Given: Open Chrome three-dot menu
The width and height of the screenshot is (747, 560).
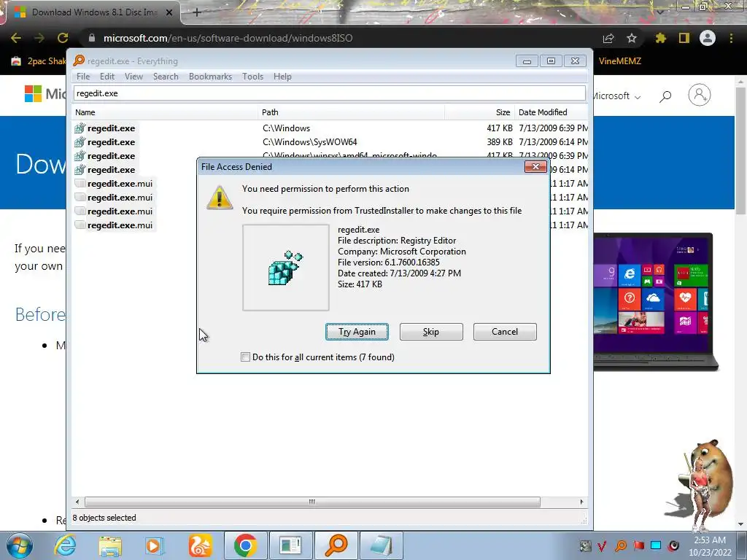Looking at the screenshot, I should tap(731, 38).
